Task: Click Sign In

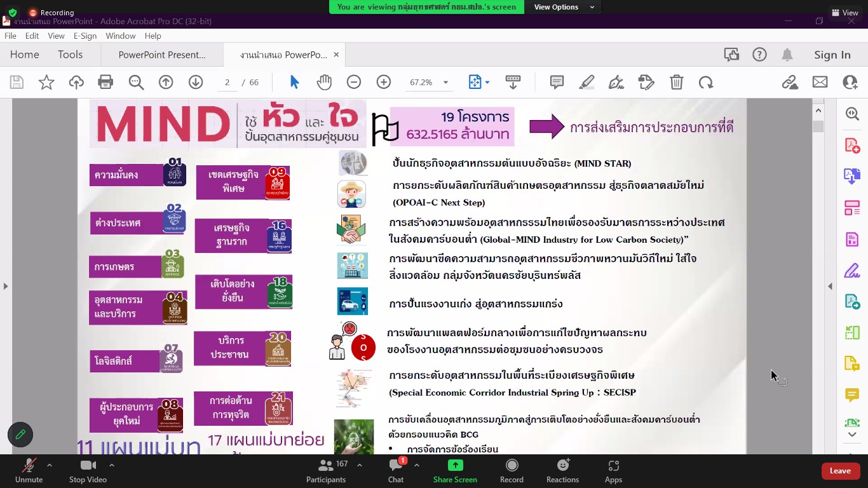Action: tap(832, 55)
